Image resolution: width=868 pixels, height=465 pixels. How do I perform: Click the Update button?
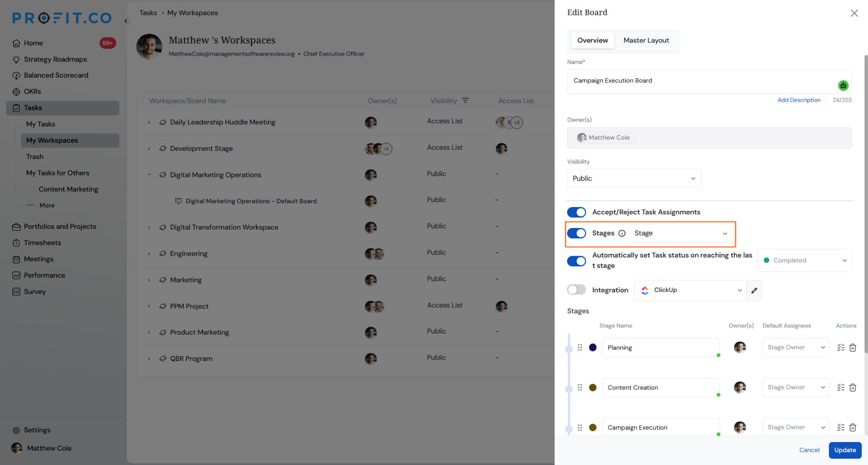click(845, 450)
